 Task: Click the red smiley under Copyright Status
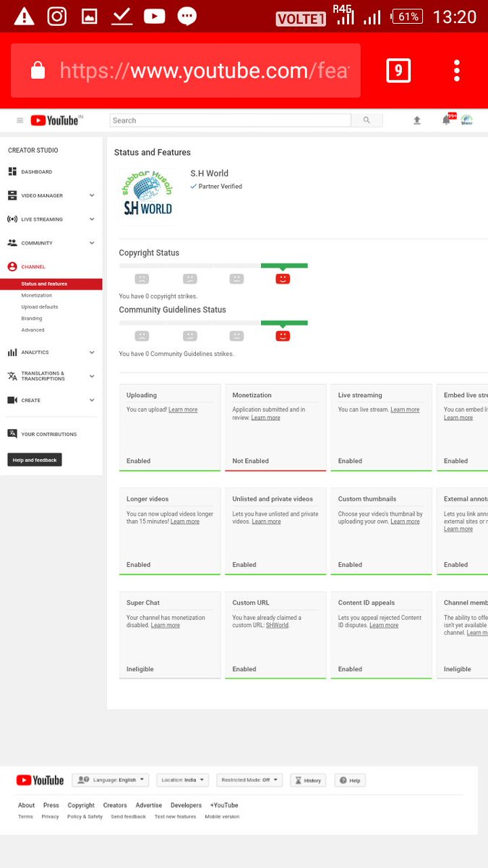coord(283,278)
